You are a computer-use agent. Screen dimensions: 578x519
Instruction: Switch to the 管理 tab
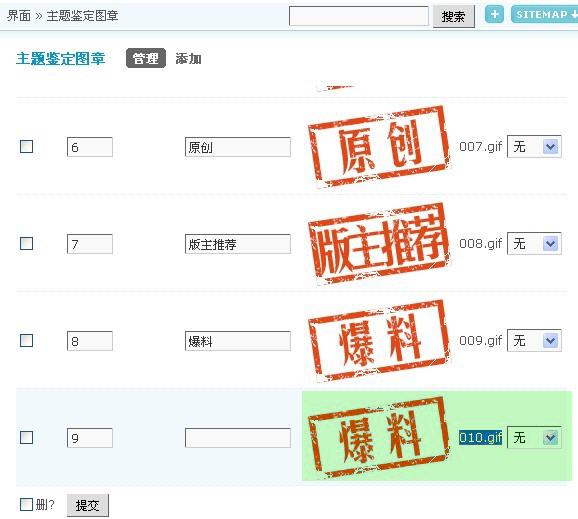[146, 58]
